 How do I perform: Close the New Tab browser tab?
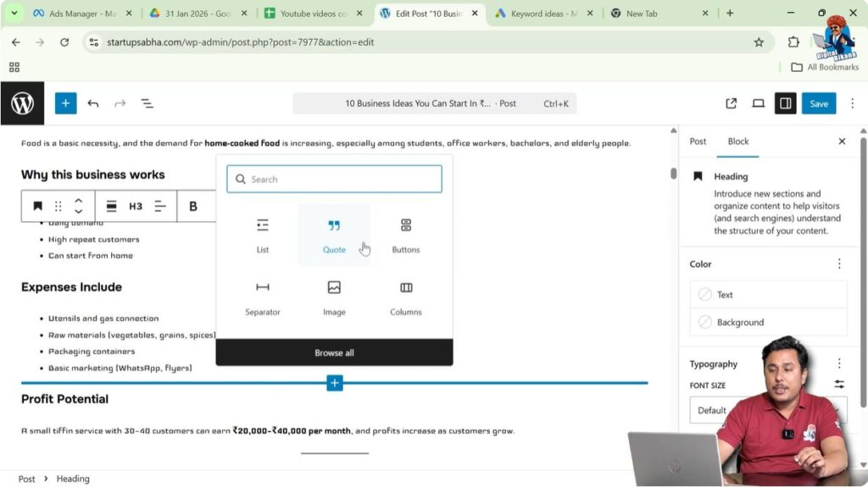(704, 14)
